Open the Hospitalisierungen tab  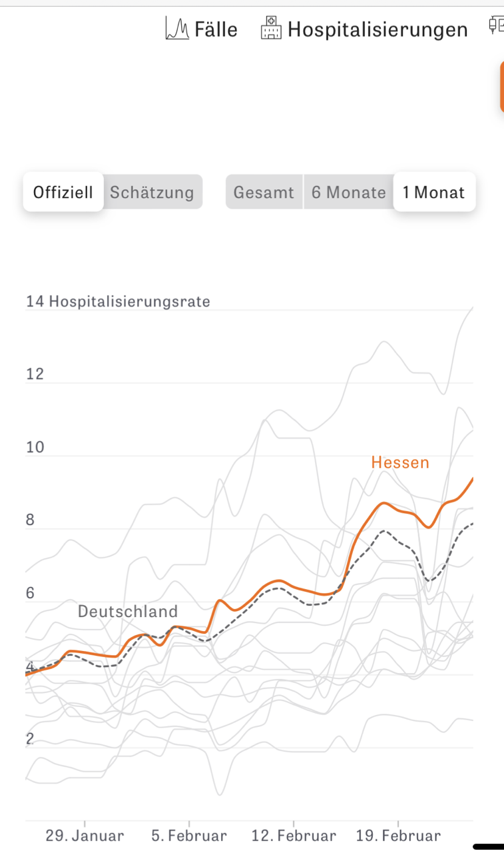[x=378, y=29]
